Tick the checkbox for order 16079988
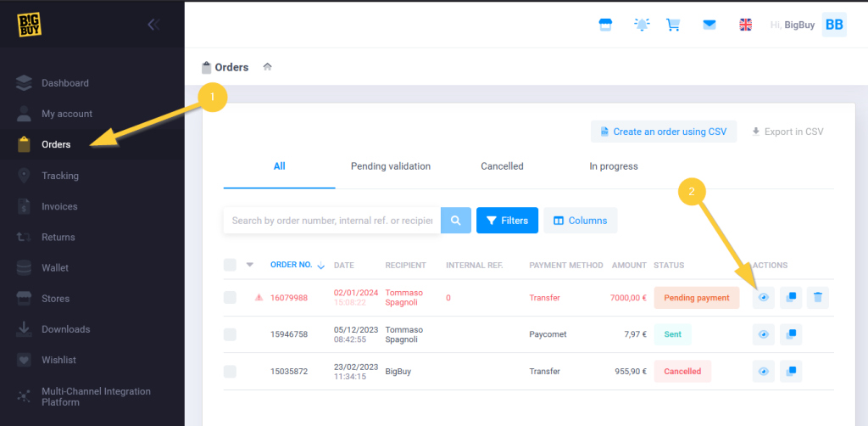868x426 pixels. 231,298
